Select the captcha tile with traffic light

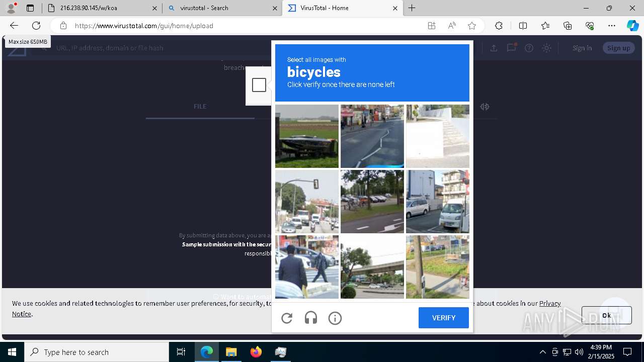coord(307,202)
